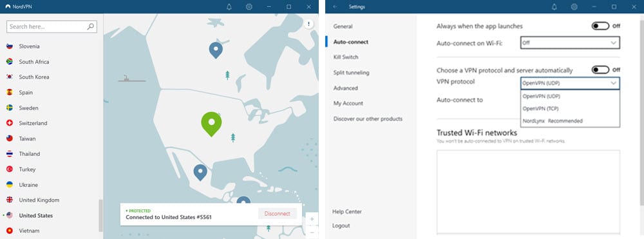The width and height of the screenshot is (644, 239).
Task: Open the Help Center link
Action: pyautogui.click(x=347, y=212)
